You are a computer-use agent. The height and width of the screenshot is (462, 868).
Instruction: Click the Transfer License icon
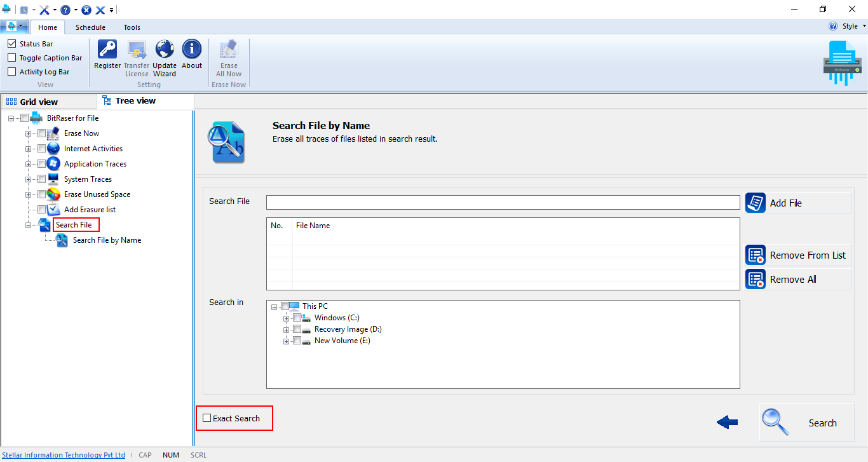tap(137, 50)
